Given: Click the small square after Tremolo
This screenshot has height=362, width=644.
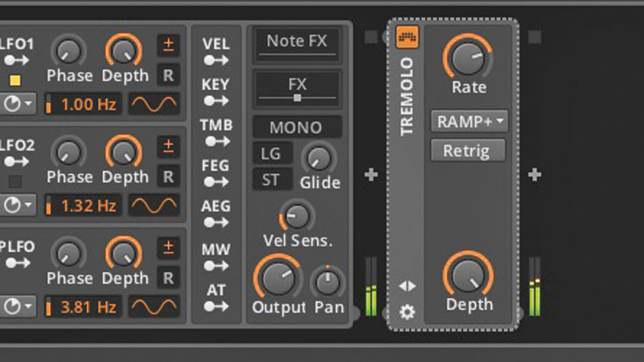Looking at the screenshot, I should click(x=534, y=37).
